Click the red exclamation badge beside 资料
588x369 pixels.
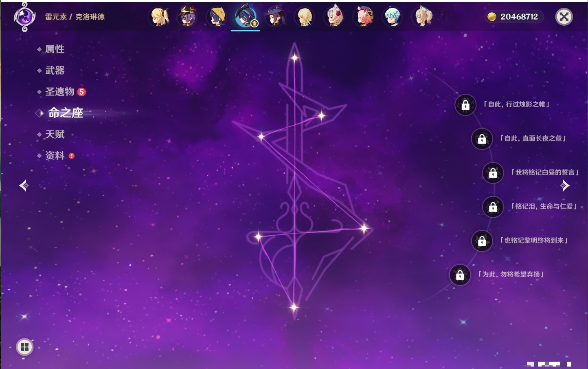coord(72,155)
